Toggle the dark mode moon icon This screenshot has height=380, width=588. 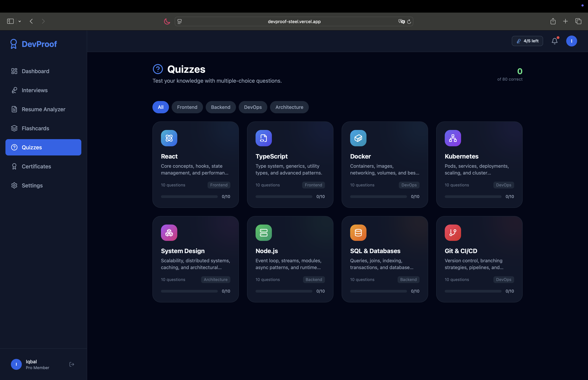click(x=167, y=21)
